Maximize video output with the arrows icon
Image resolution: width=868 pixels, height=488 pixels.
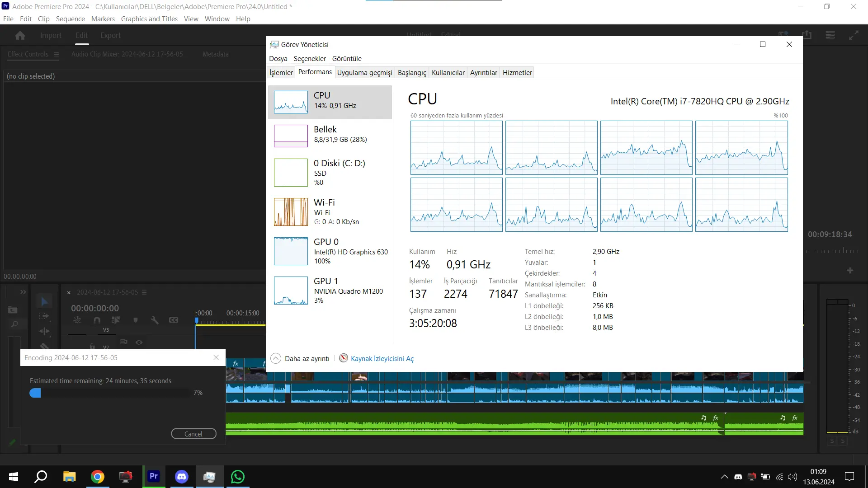click(x=854, y=35)
